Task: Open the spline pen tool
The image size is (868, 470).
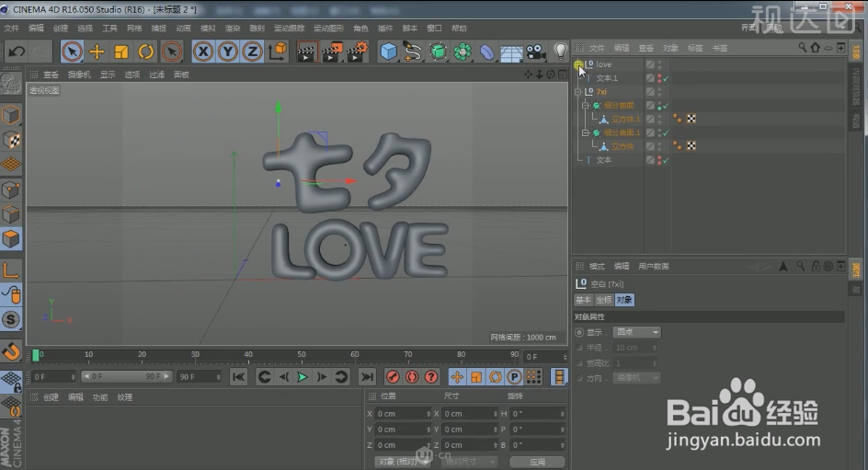Action: (x=413, y=52)
